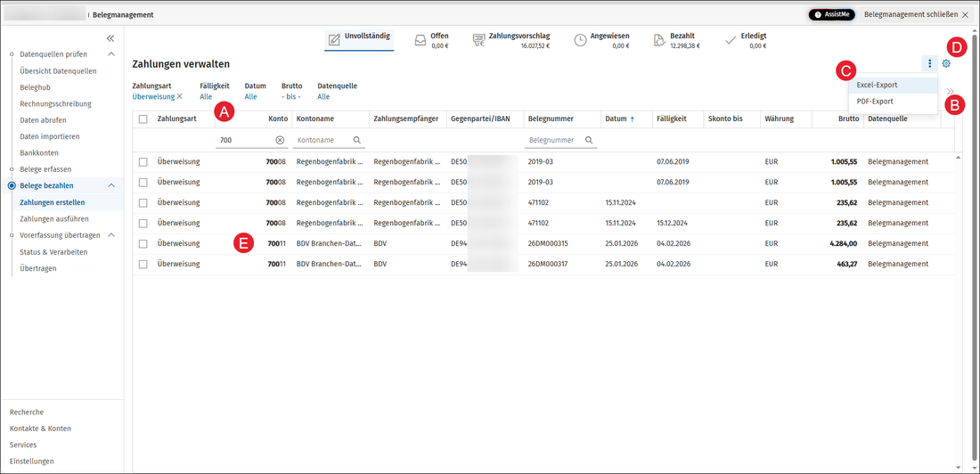Collapse the left sidebar with double chevron

110,38
